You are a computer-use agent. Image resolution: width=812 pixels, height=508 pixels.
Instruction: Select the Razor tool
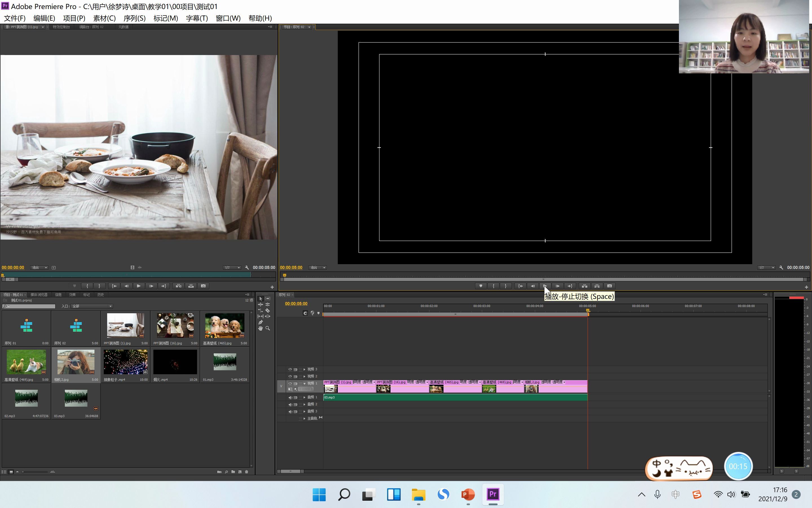(x=268, y=310)
